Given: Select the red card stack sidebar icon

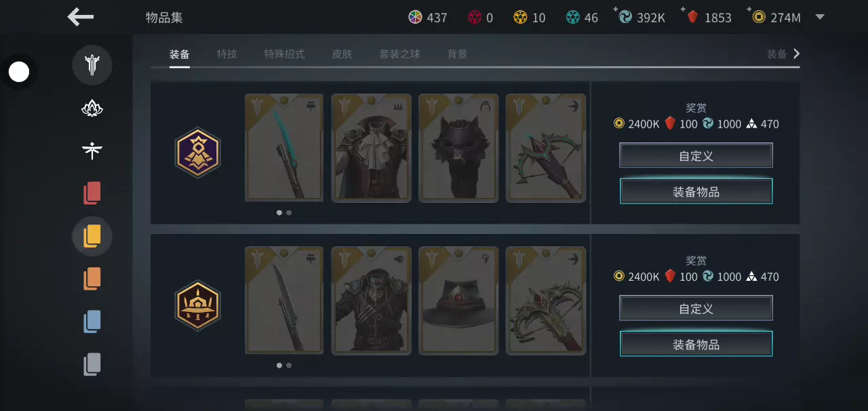Looking at the screenshot, I should pos(92,193).
